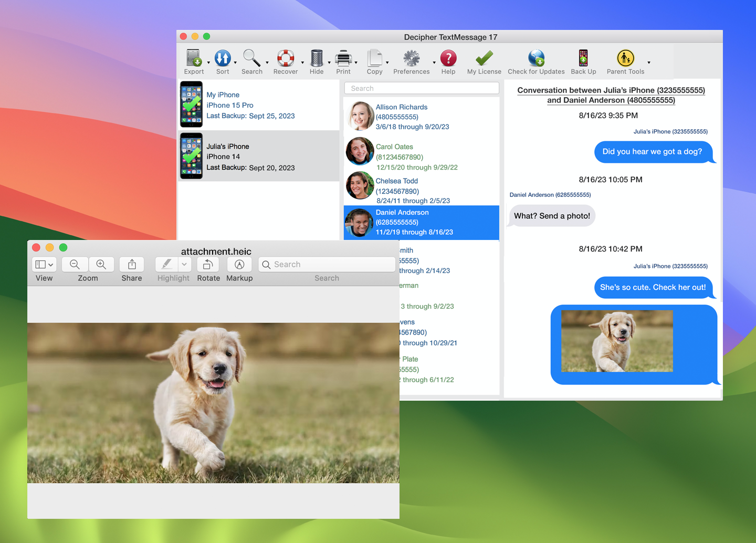Expand the Sort dropdown arrow
The width and height of the screenshot is (756, 543).
[x=235, y=62]
